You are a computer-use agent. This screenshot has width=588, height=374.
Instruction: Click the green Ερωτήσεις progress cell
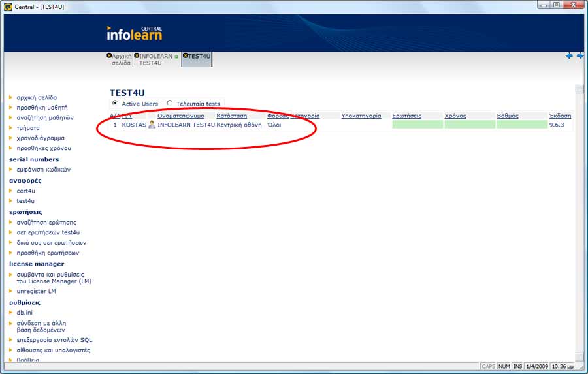click(417, 125)
